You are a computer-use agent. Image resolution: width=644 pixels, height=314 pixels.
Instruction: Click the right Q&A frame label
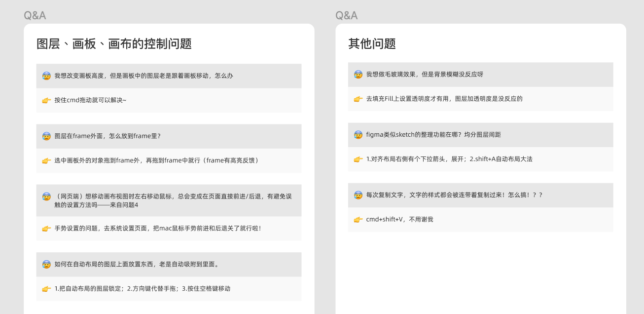[347, 15]
